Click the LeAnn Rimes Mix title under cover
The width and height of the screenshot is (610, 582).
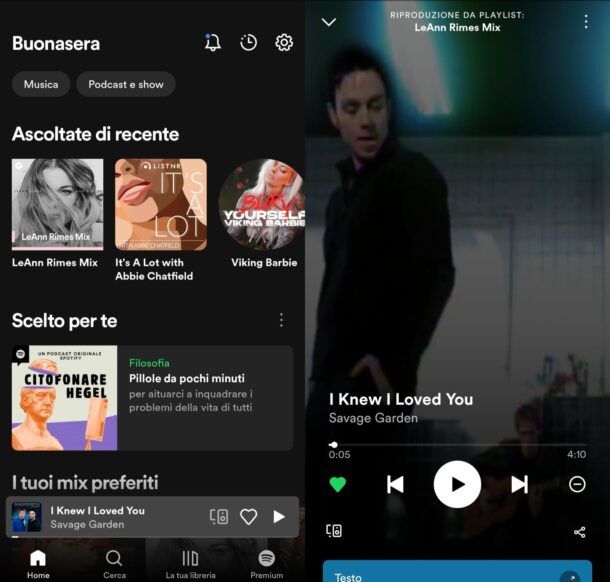(x=55, y=263)
